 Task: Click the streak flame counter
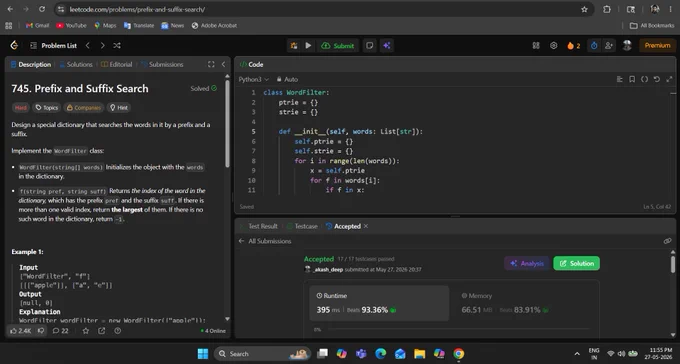573,46
